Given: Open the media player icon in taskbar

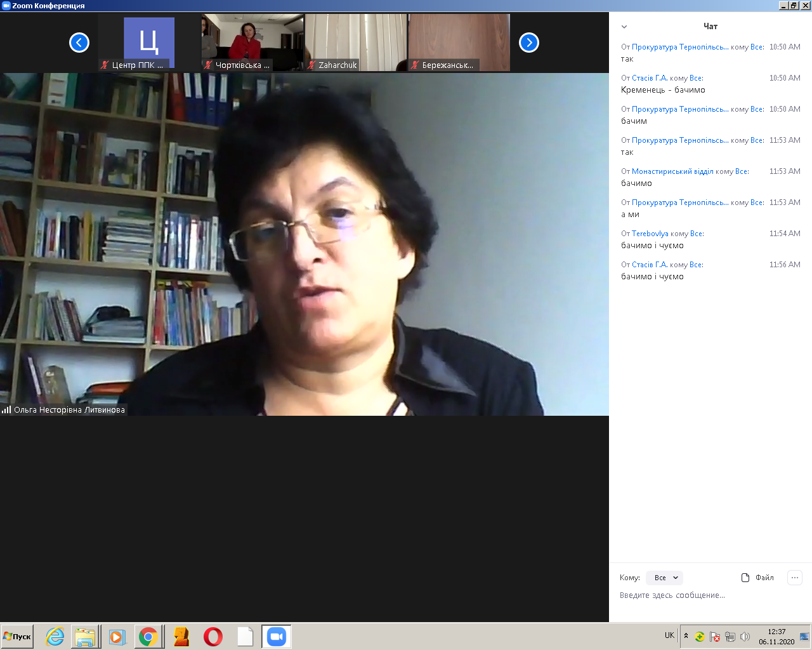Looking at the screenshot, I should click(117, 637).
